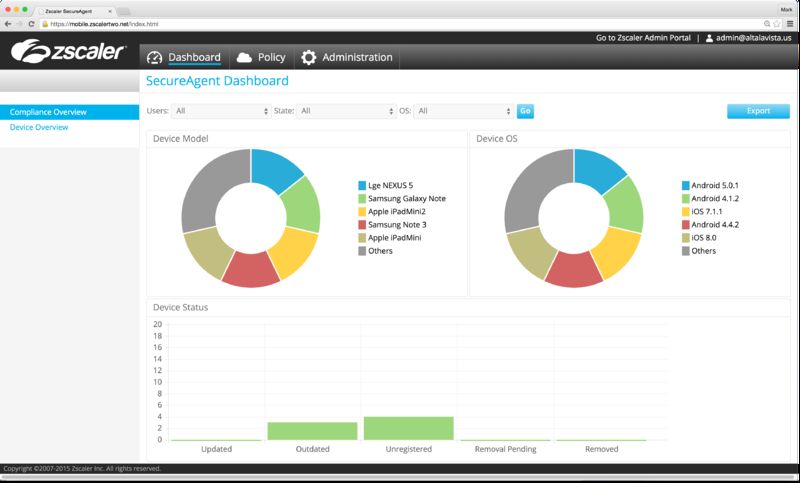The height and width of the screenshot is (483, 800).
Task: Click the Removal Pending axis label
Action: [505, 449]
